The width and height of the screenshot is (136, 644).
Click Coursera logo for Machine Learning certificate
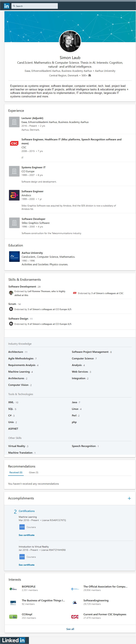pos(22,527)
